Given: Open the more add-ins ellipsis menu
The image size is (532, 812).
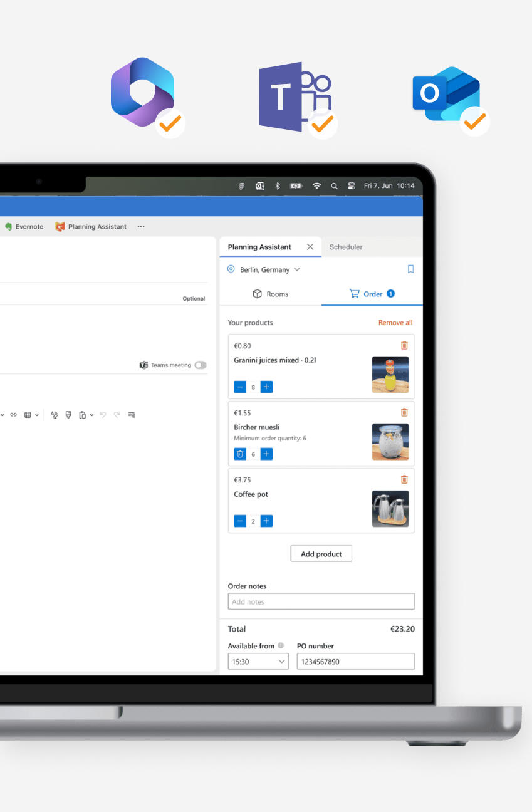Looking at the screenshot, I should [x=141, y=227].
